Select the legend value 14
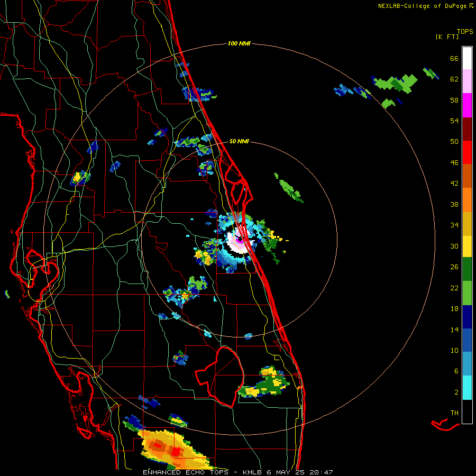Screen dimensions: 476x476 coord(454,329)
